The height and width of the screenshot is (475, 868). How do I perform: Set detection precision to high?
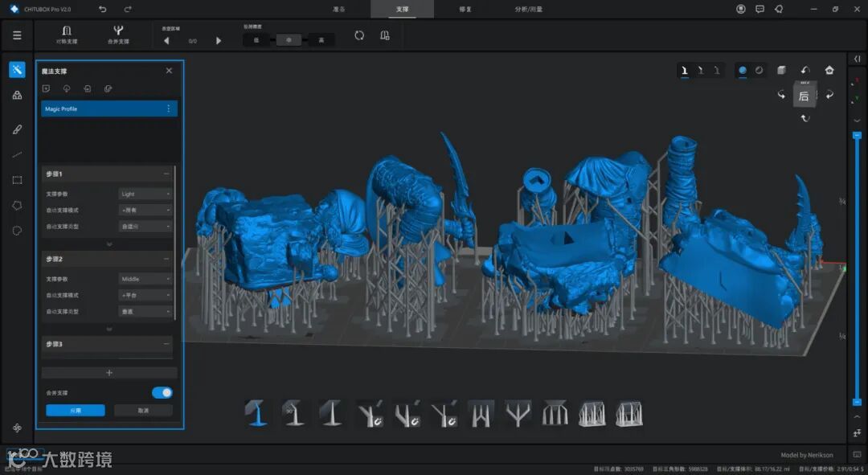click(321, 40)
